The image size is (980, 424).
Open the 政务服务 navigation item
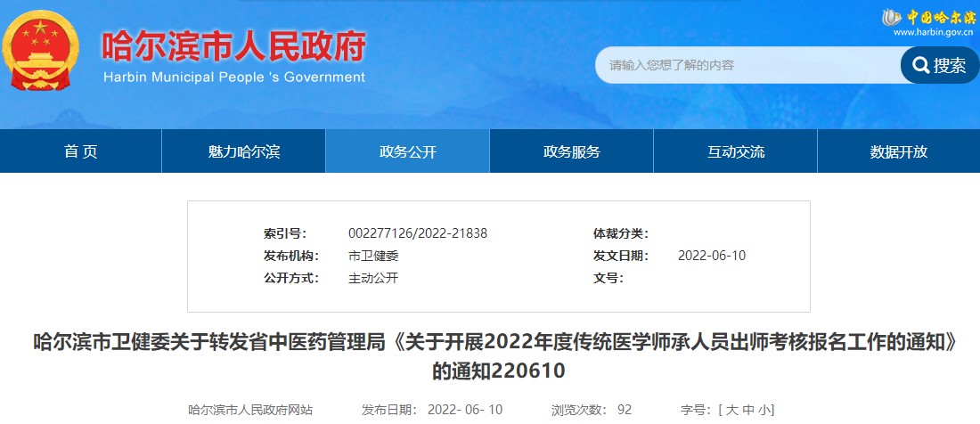coord(572,151)
